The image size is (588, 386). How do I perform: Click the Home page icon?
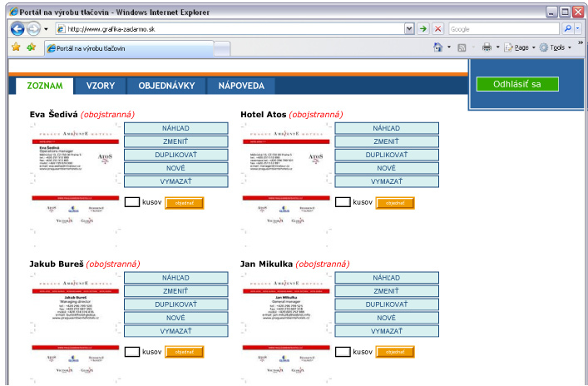click(x=438, y=47)
